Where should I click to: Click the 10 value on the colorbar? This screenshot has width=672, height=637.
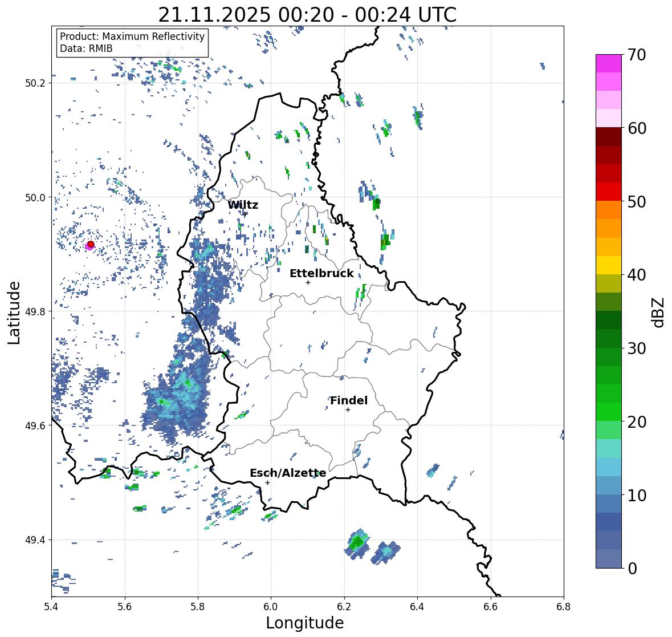[x=637, y=495]
